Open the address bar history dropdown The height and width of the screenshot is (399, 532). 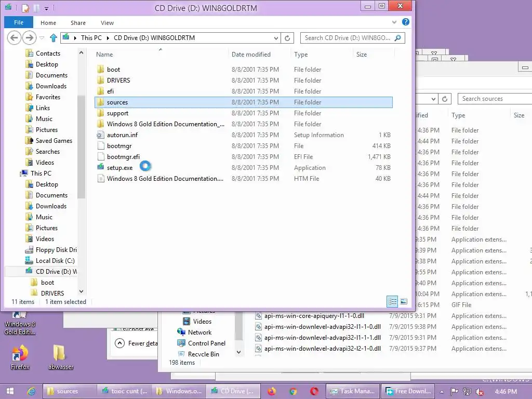pyautogui.click(x=276, y=38)
